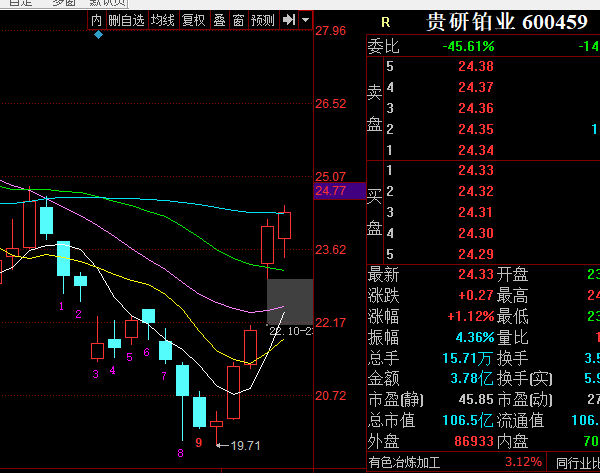The width and height of the screenshot is (600, 473).
Task: Click the purple 24.77 price label
Action: (340, 191)
